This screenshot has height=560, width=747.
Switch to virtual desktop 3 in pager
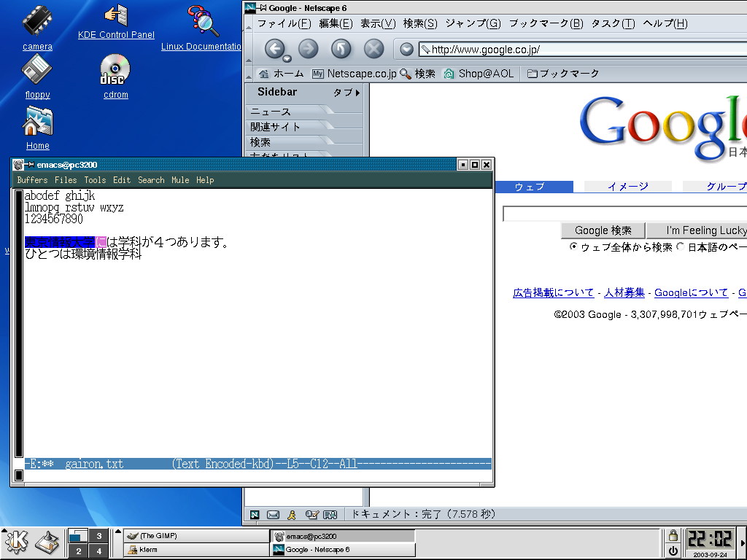(x=99, y=536)
